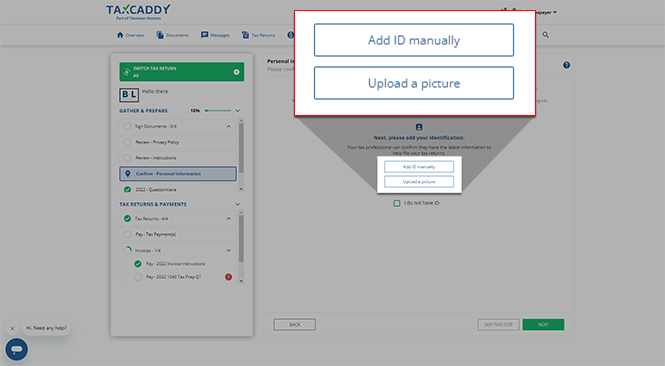Click green check beside Pay 2022 Invoice Instructions

138,264
